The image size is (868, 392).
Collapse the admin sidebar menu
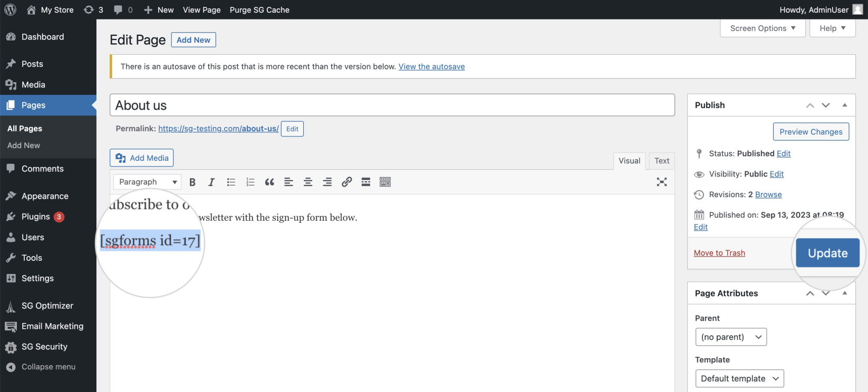pyautogui.click(x=48, y=367)
